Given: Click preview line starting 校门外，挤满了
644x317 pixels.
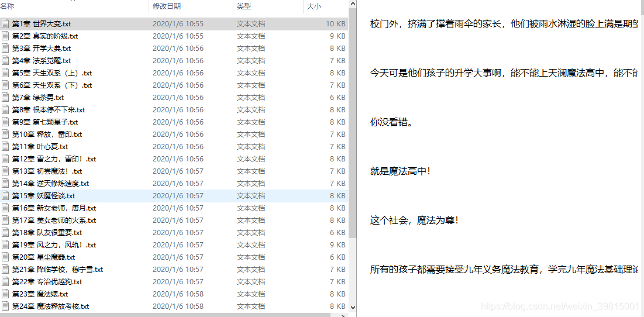Looking at the screenshot, I should click(504, 24).
